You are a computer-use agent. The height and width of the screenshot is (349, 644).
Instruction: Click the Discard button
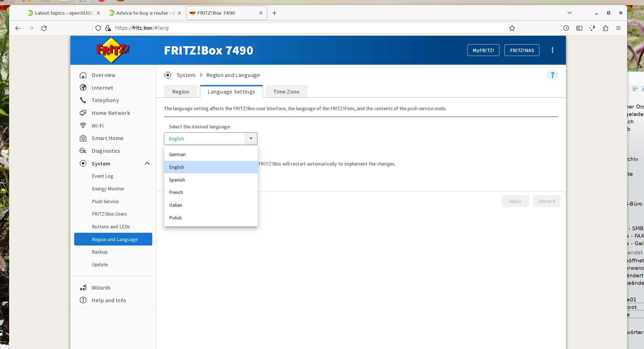[x=547, y=201]
